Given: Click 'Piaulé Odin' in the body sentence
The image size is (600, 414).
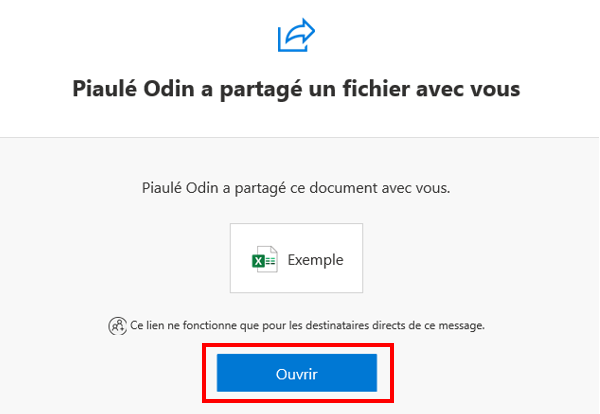Looking at the screenshot, I should click(x=180, y=188).
